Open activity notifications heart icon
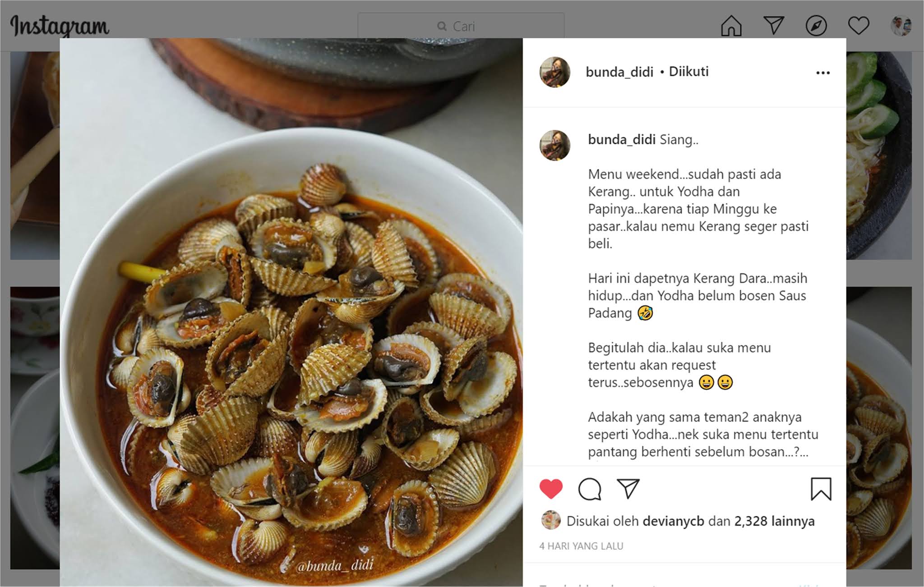The height and width of the screenshot is (587, 924). point(858,26)
